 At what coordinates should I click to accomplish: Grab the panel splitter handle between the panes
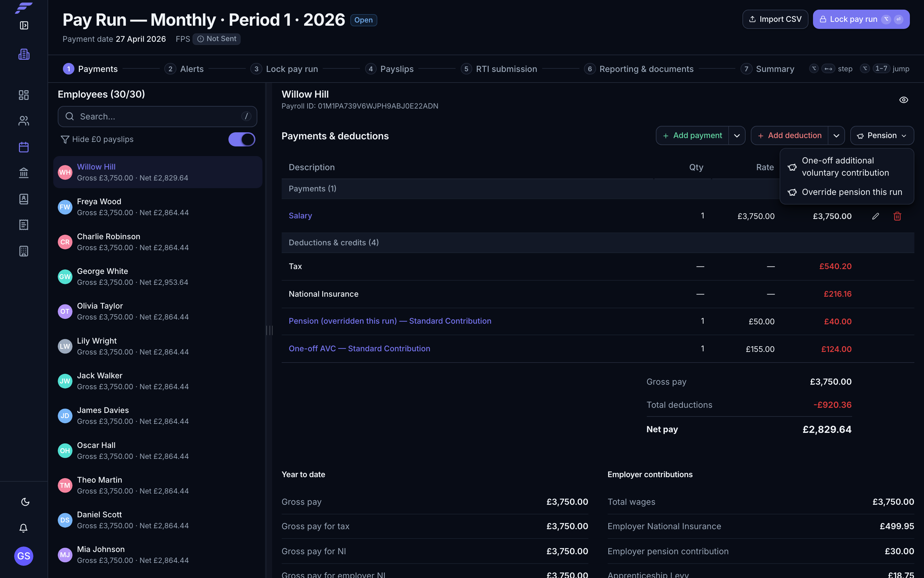[x=269, y=330]
